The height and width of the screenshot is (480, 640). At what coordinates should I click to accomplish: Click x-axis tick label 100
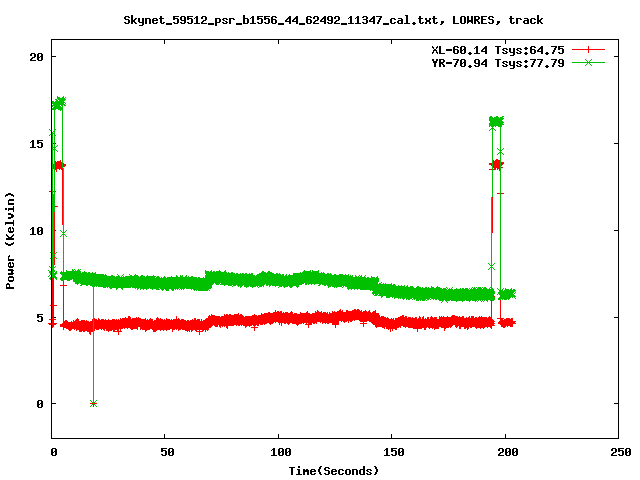tap(281, 452)
